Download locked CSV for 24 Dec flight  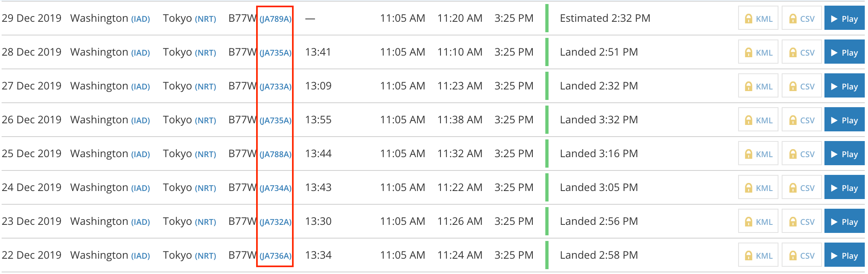802,187
